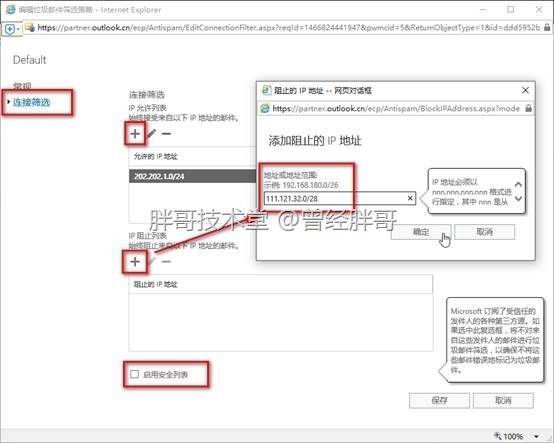
Task: Select the 202.202.1.0/24 row in the allow list
Action: coord(193,176)
